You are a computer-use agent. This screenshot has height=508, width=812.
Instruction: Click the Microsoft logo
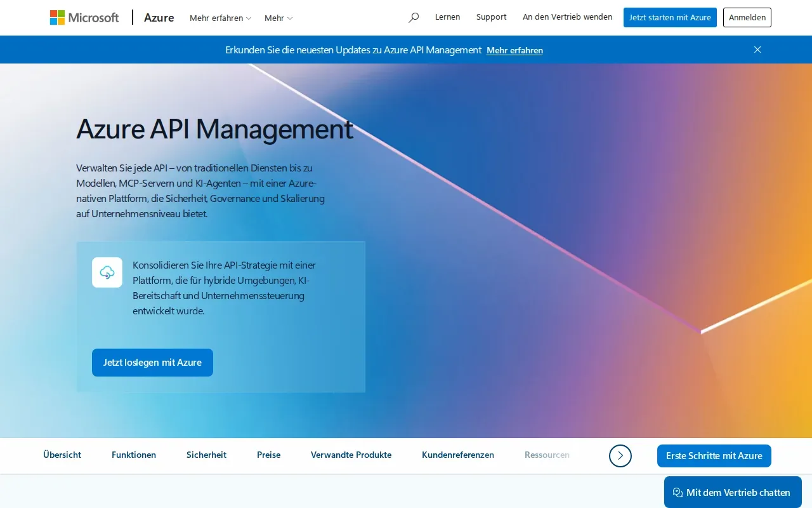click(x=84, y=18)
